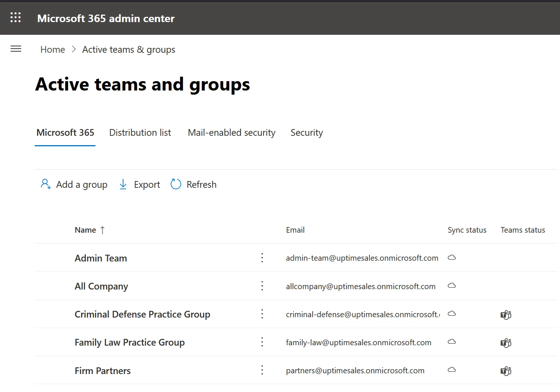
Task: Click Teams icon for Criminal Defense Practice Group
Action: [x=506, y=315]
